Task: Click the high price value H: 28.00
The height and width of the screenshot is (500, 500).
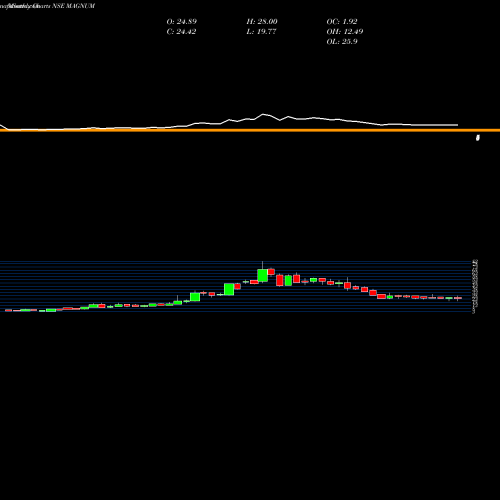Action: coord(262,21)
